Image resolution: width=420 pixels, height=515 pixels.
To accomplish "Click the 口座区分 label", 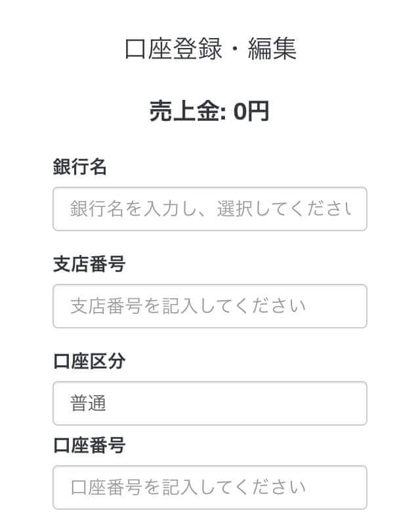I will (89, 361).
